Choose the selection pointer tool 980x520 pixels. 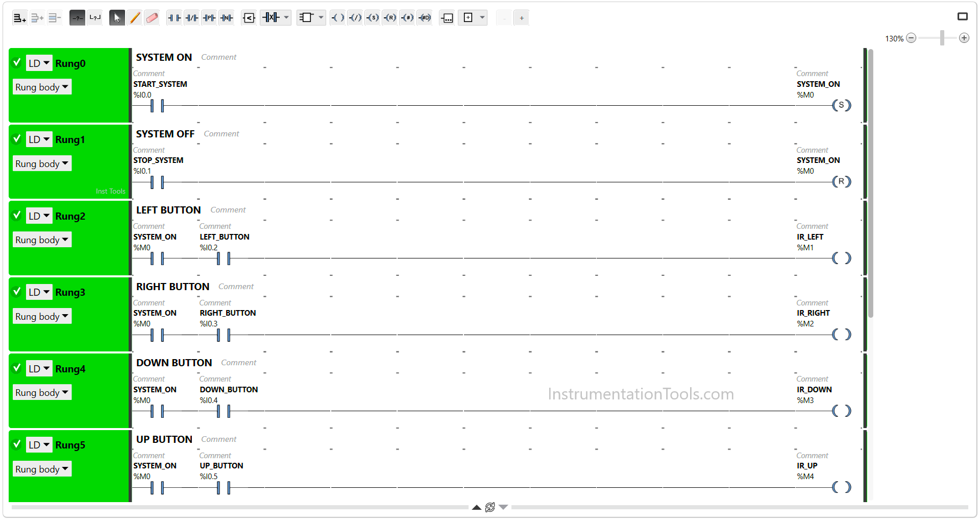(x=117, y=18)
